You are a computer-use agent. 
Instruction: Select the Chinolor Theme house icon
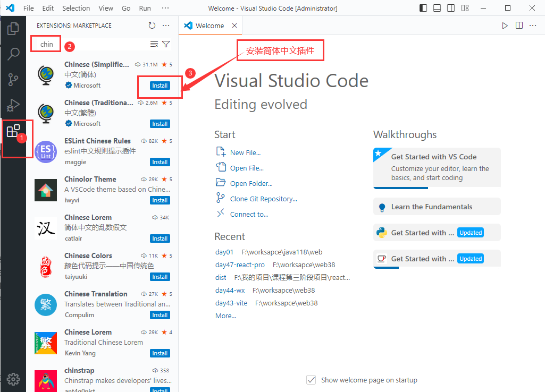coord(46,190)
